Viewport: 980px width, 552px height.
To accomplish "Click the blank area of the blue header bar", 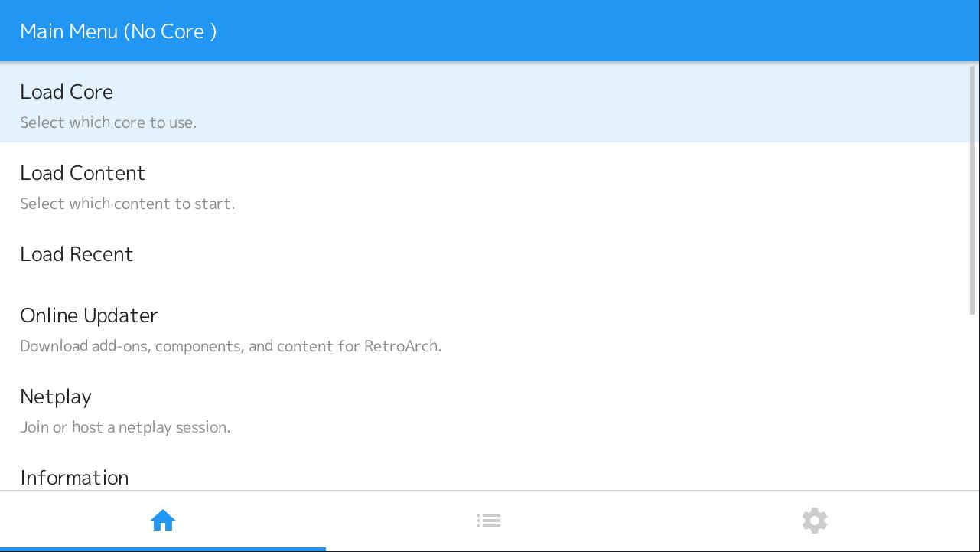I will point(612,31).
